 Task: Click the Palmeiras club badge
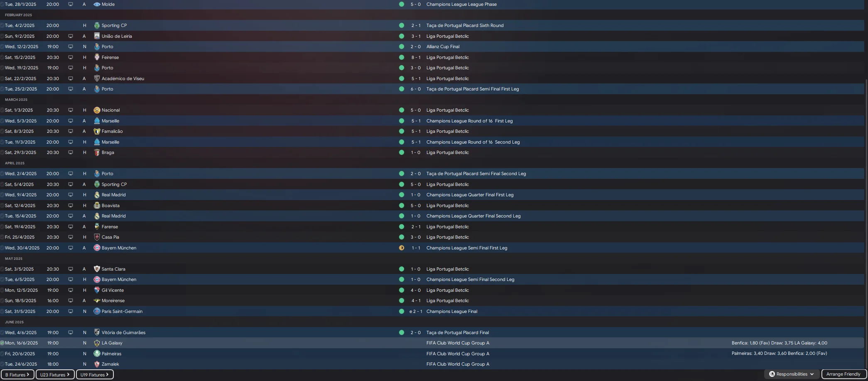[x=97, y=354]
